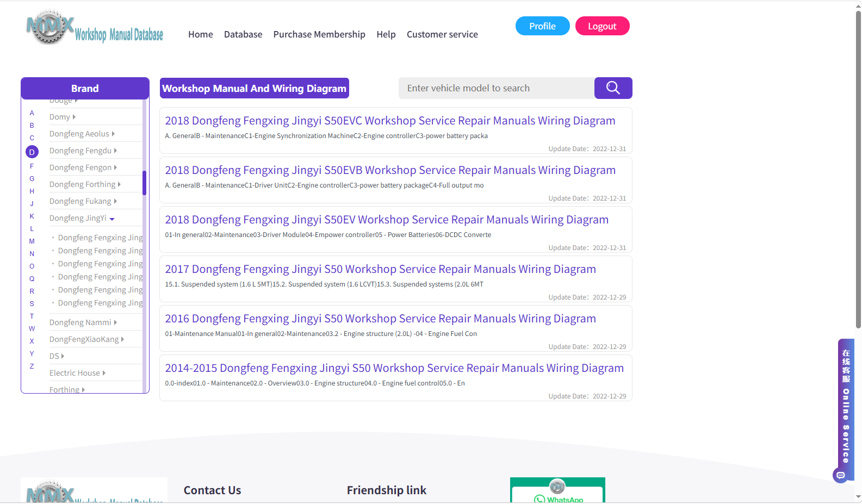Jump to brands starting with X
The image size is (862, 504).
tap(32, 341)
